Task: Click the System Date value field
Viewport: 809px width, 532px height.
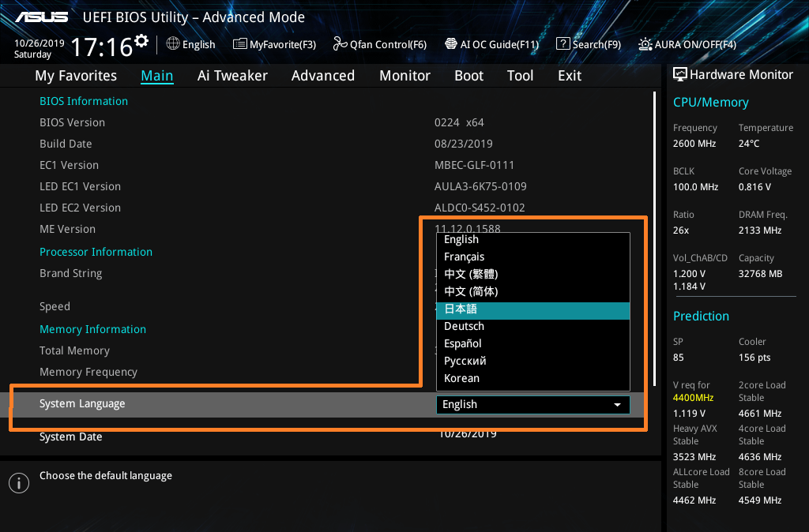Action: coord(468,434)
